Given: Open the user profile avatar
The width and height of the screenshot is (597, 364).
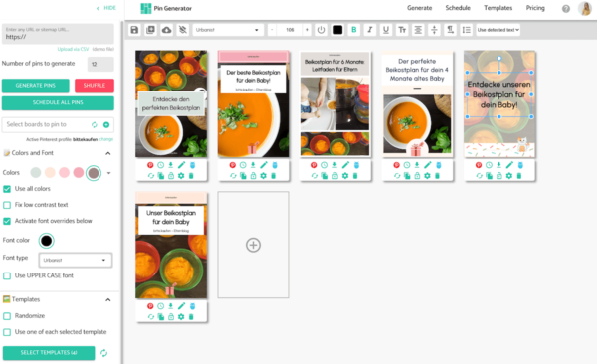Looking at the screenshot, I should (x=585, y=8).
